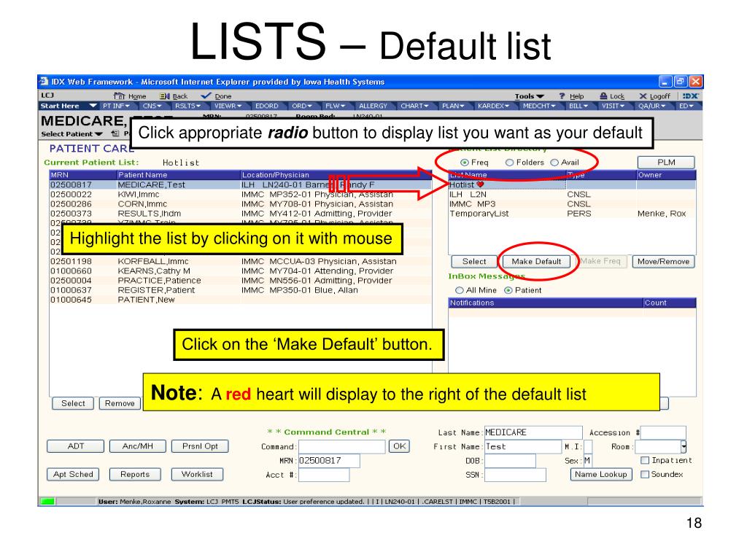This screenshot has width=747, height=560.
Task: Click the Logoff X icon
Action: coord(643,96)
